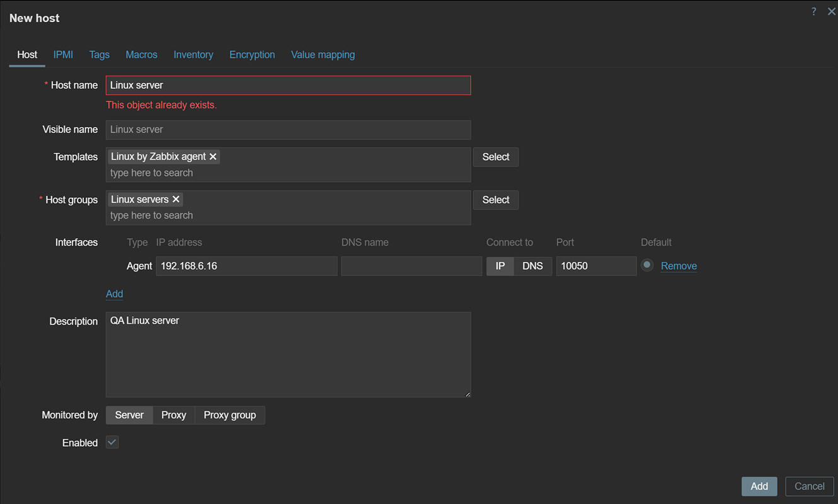
Task: Select the Default interface radio button
Action: click(x=646, y=265)
